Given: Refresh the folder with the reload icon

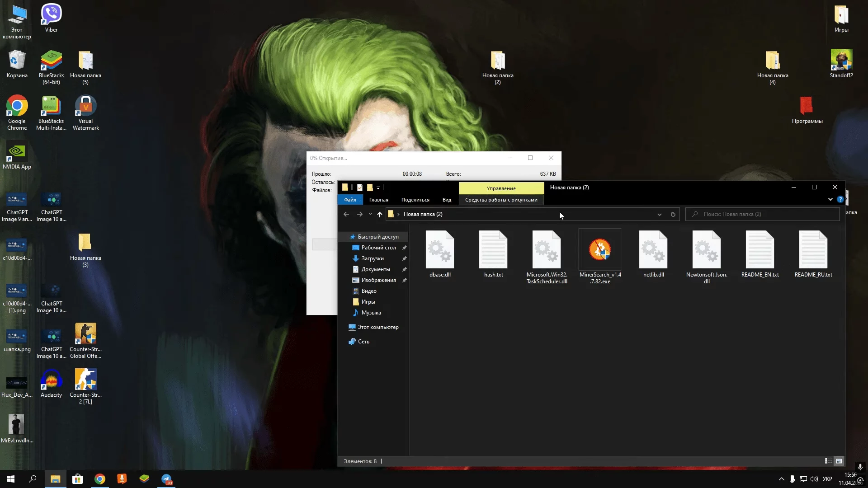Looking at the screenshot, I should click(673, 215).
